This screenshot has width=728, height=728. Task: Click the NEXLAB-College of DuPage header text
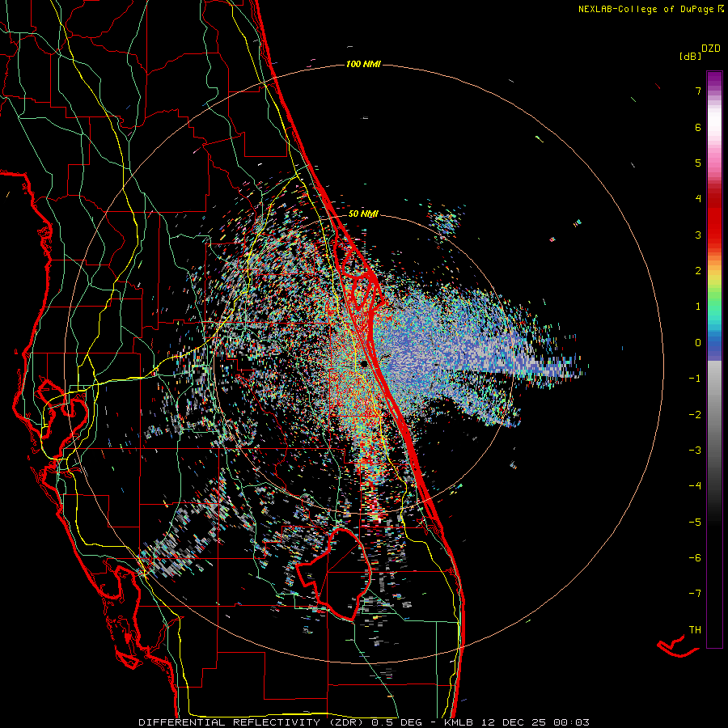tap(648, 9)
